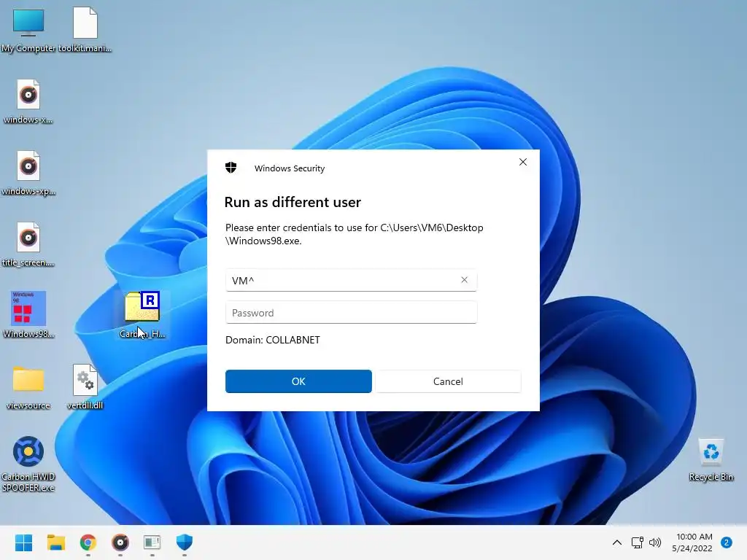Click the username field containing VM^
Viewport: 747px width, 560px height.
coord(351,280)
